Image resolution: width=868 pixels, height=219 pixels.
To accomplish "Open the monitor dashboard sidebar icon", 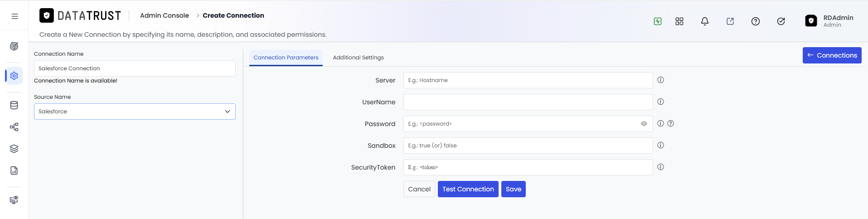I will 14,200.
